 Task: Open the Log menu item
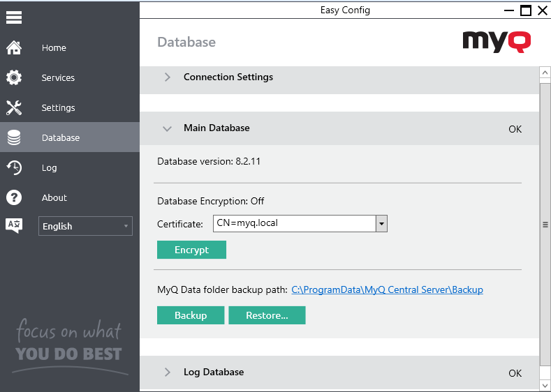50,168
